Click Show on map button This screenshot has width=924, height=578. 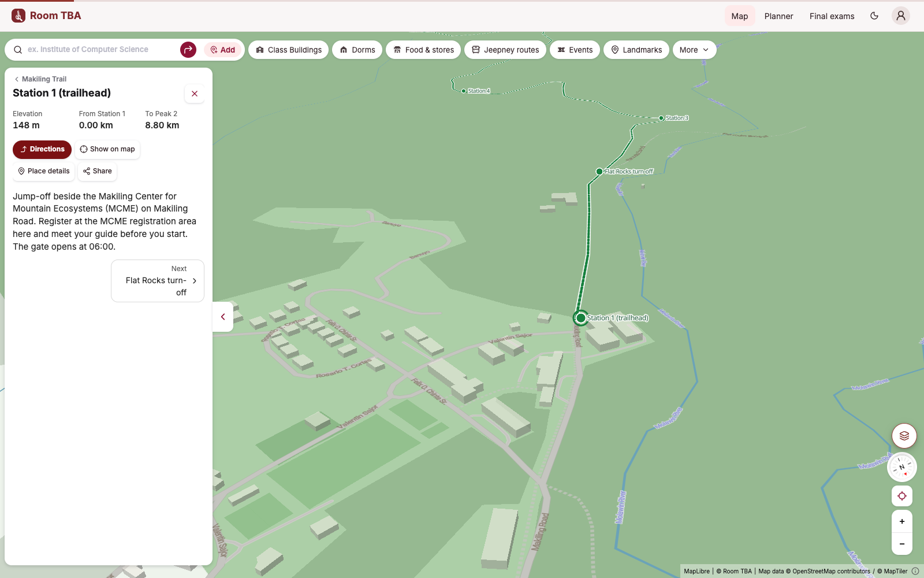(x=107, y=149)
